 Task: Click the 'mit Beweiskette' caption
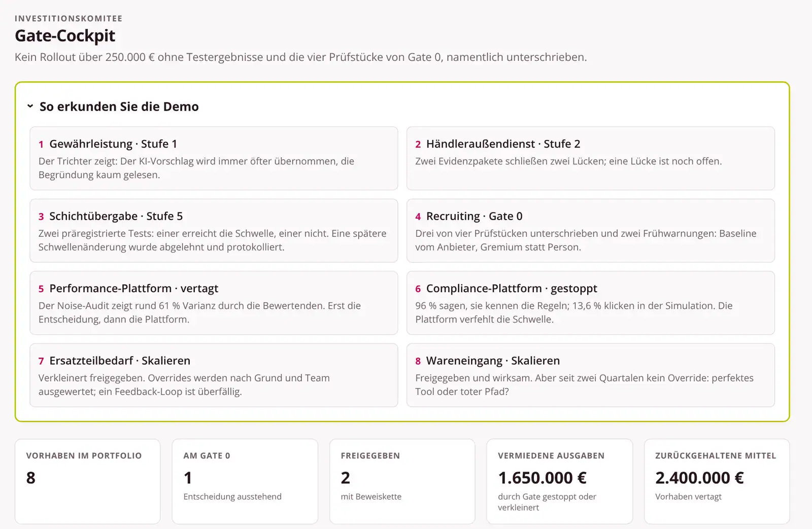coord(371,497)
